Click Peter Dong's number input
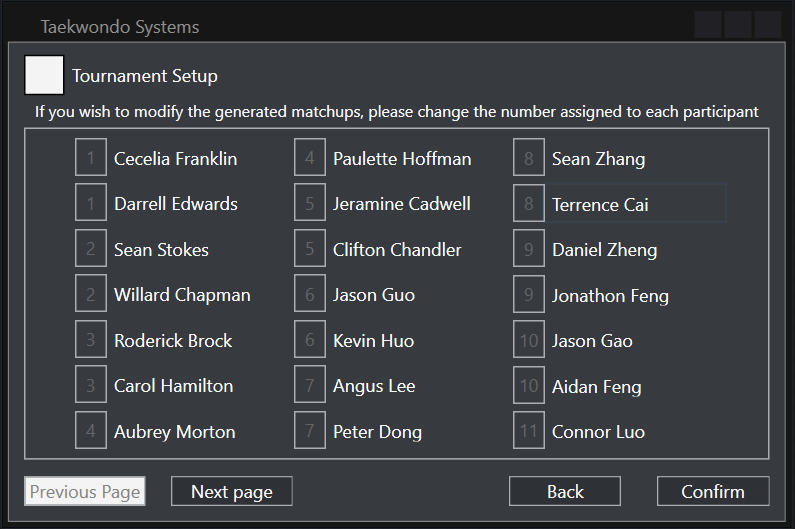Screen dimensions: 795x529 [310, 431]
